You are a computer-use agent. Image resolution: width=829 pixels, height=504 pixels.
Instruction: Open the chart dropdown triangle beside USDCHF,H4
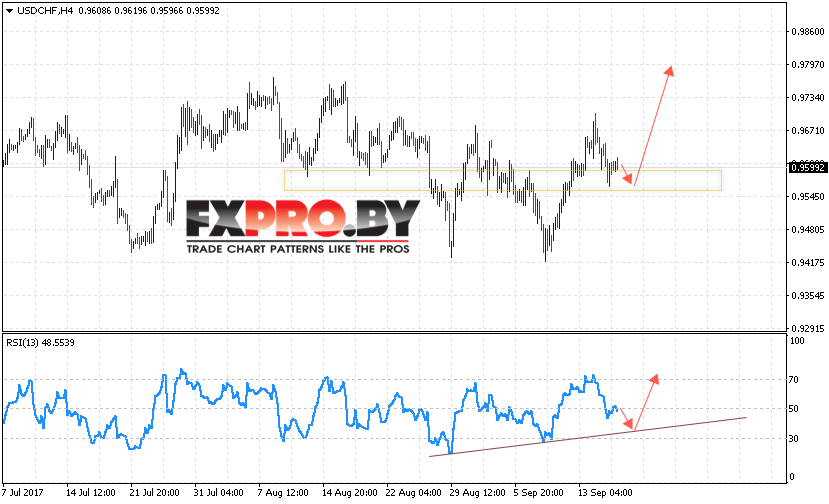10,11
